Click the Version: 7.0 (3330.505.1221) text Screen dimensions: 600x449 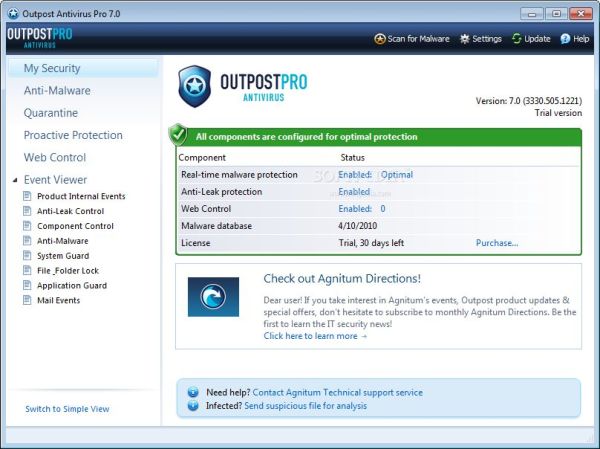pyautogui.click(x=529, y=101)
